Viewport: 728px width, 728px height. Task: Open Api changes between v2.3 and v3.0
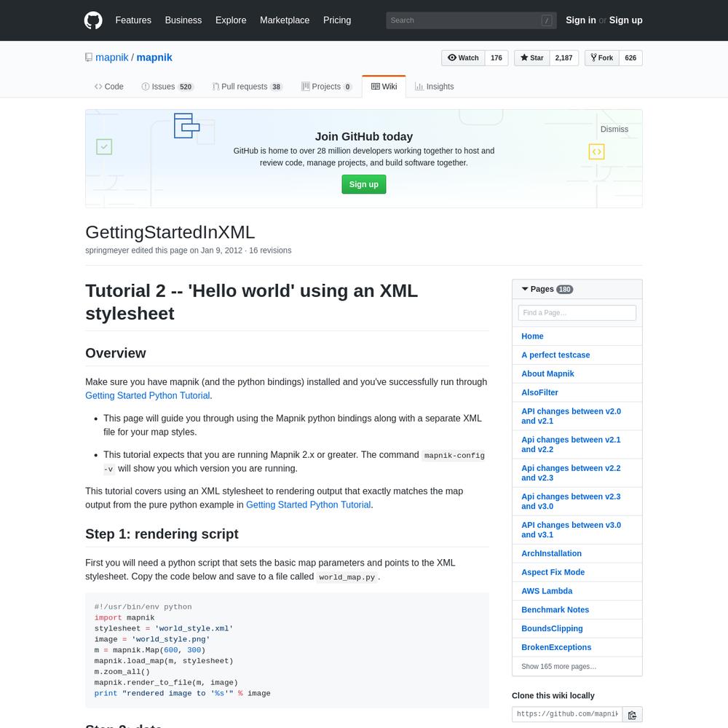point(571,502)
